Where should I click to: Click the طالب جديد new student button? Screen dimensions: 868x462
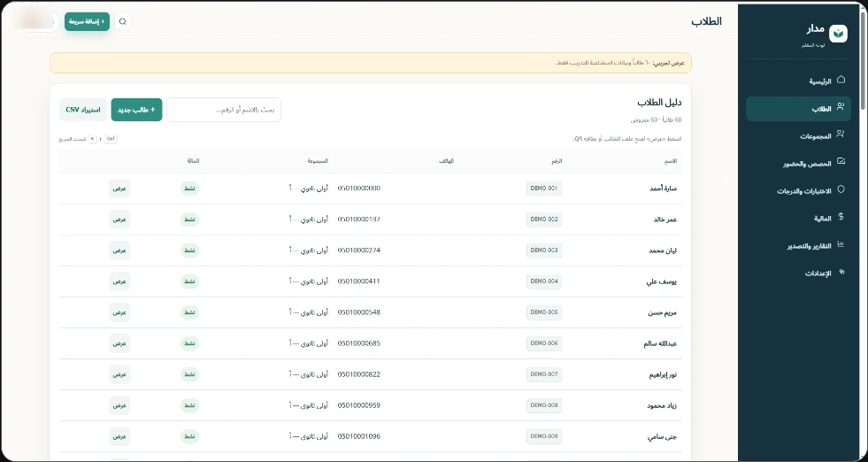coord(137,110)
